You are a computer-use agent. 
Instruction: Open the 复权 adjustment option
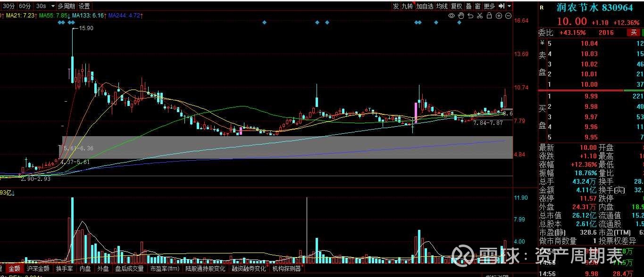click(457, 6)
